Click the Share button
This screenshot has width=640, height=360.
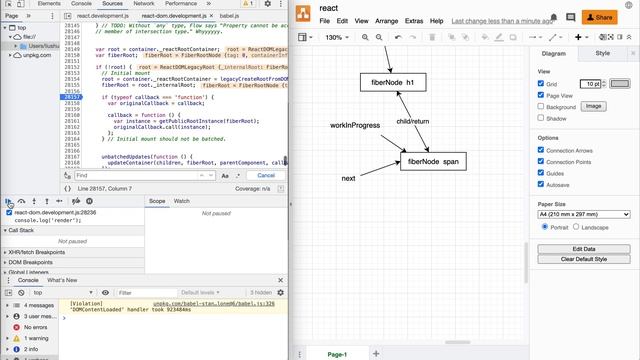[599, 18]
